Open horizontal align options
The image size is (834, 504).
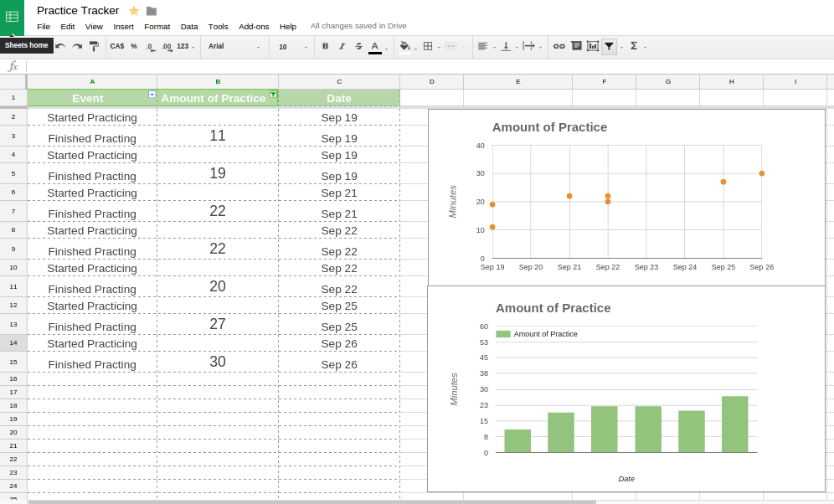[483, 46]
